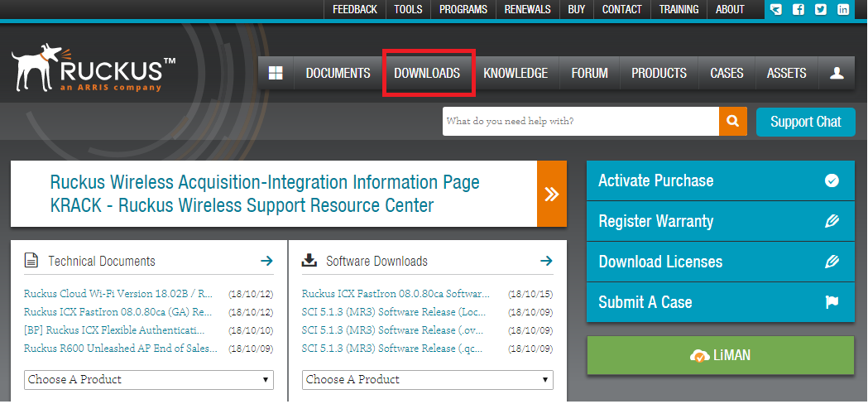Click the Register Warranty button
Viewport: 868px width, 404px height.
(x=721, y=221)
